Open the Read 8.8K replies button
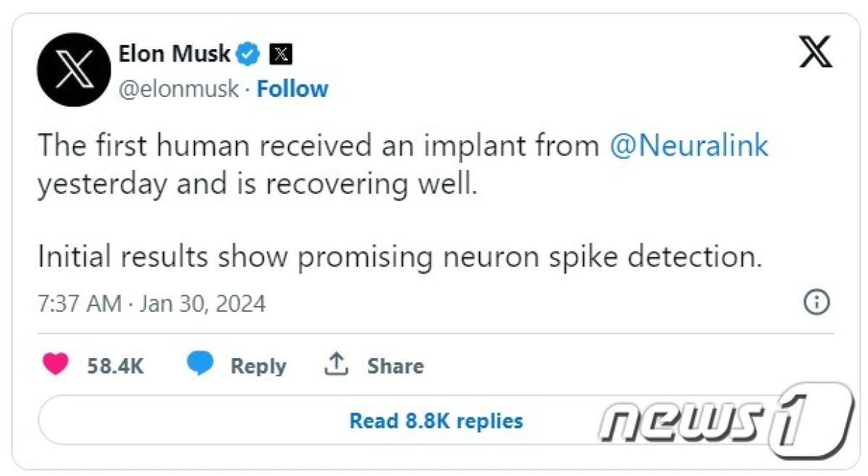Viewport: 868px width, 476px height. click(435, 420)
